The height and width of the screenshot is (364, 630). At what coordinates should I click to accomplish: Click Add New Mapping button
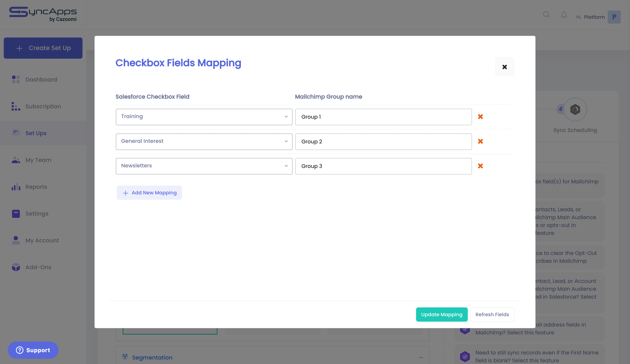tap(149, 193)
